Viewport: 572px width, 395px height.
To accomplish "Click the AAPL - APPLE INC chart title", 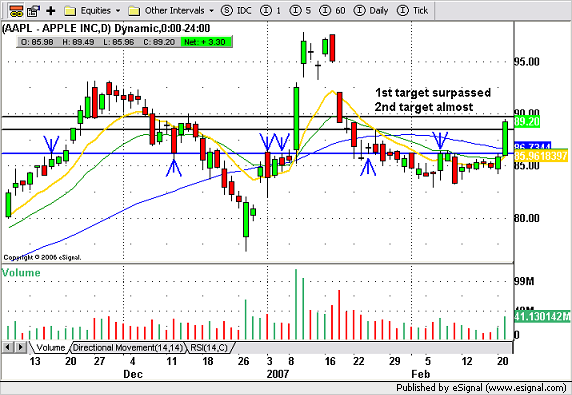I will click(x=106, y=28).
